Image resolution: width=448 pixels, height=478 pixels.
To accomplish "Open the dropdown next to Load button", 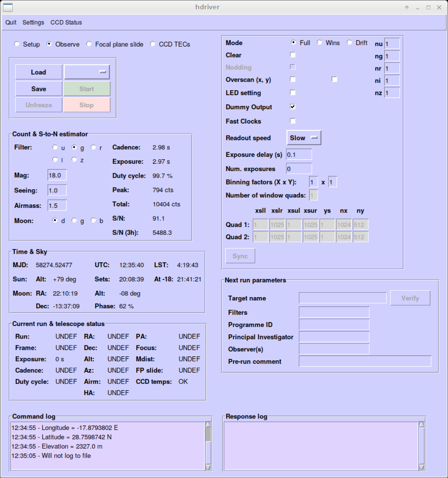I will 87,72.
